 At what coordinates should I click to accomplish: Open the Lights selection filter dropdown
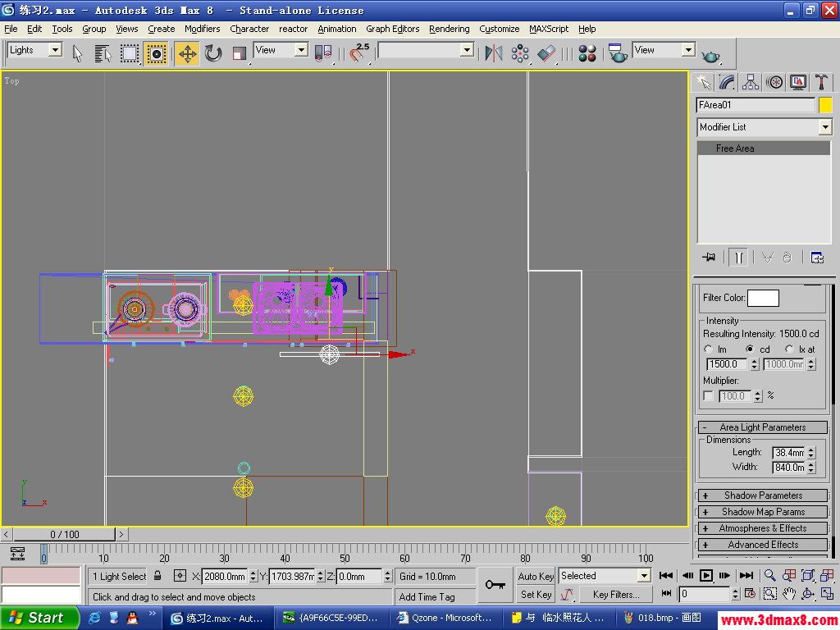pyautogui.click(x=55, y=50)
